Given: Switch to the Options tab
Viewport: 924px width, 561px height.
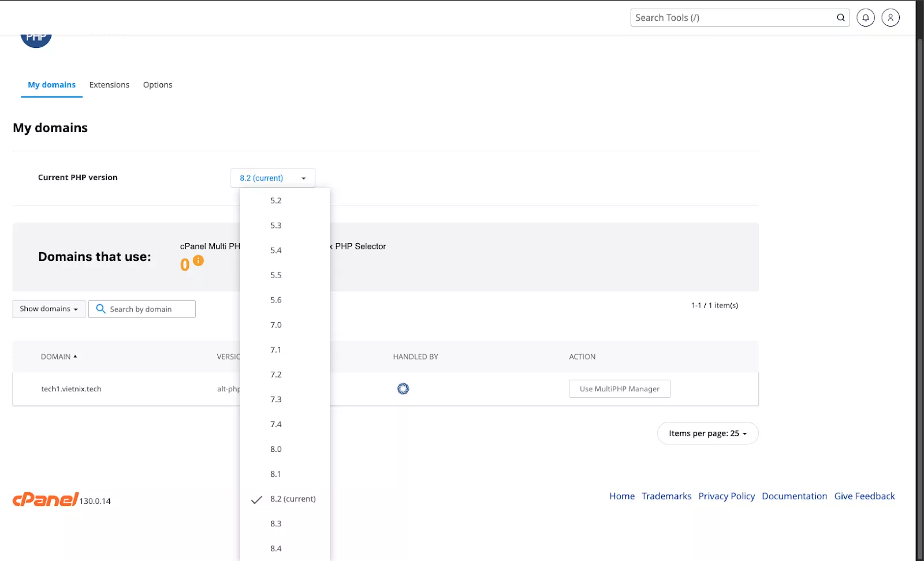Looking at the screenshot, I should coord(158,85).
